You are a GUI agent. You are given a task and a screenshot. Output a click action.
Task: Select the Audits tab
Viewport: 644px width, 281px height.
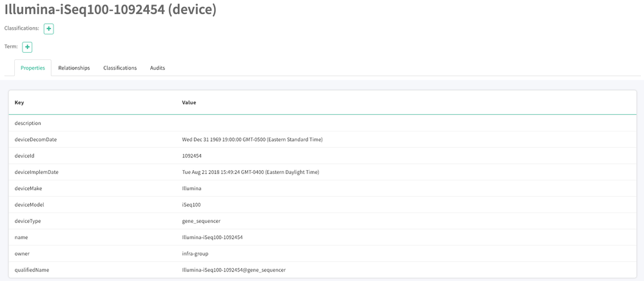point(157,68)
